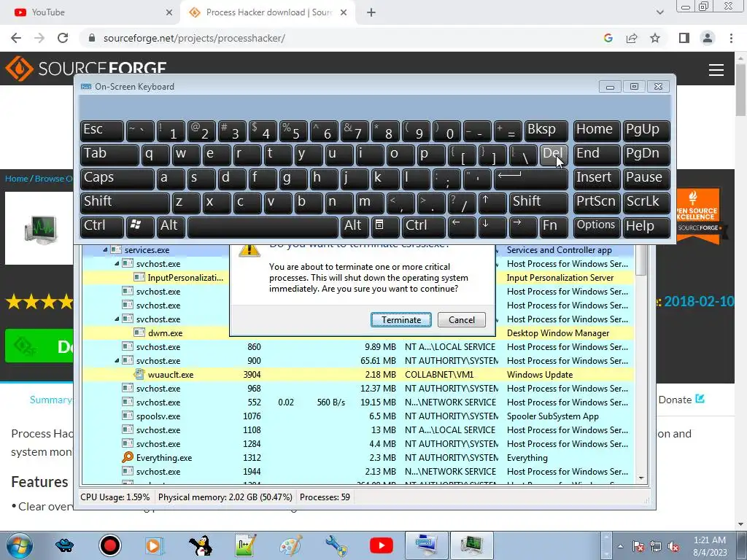Show hidden tray icons arrow

(620, 547)
